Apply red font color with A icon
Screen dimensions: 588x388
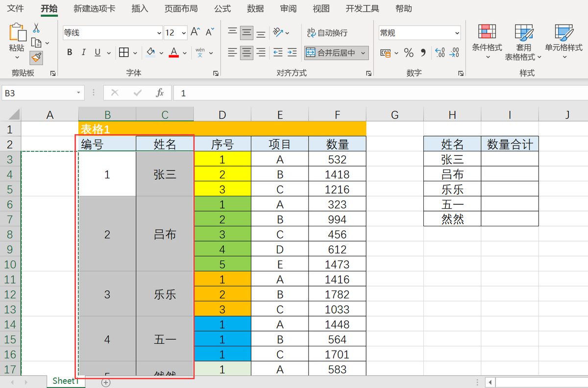tap(173, 52)
